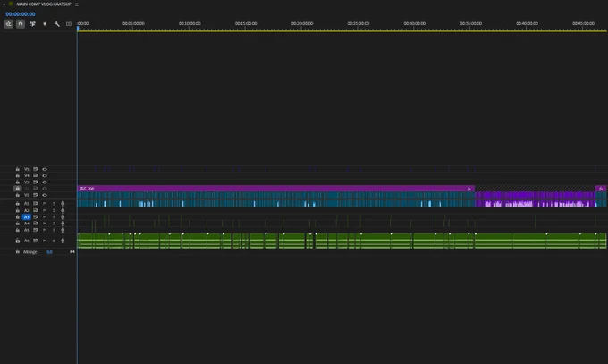Screen dimensions: 608x364
Task: Unlock the locked V2 track
Action: coord(18,189)
